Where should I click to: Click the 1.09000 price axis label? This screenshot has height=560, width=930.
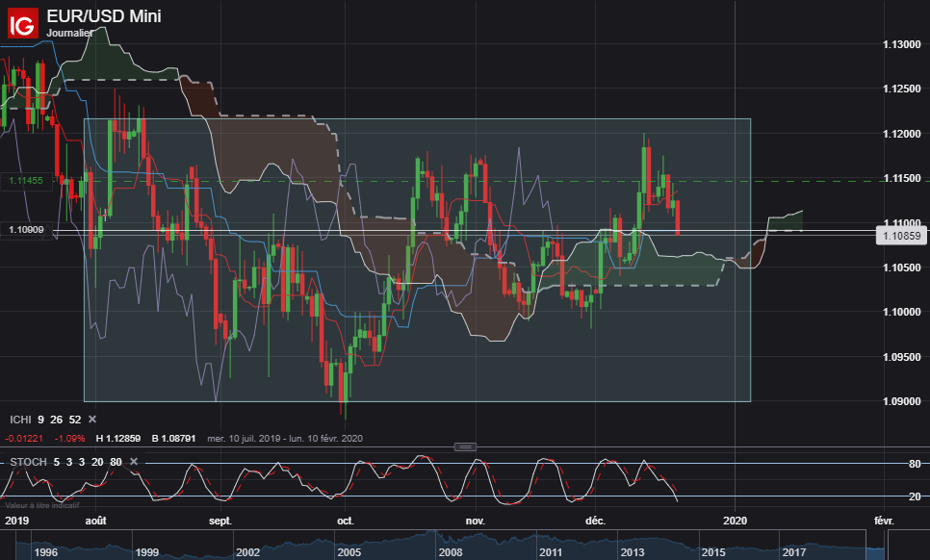(901, 401)
